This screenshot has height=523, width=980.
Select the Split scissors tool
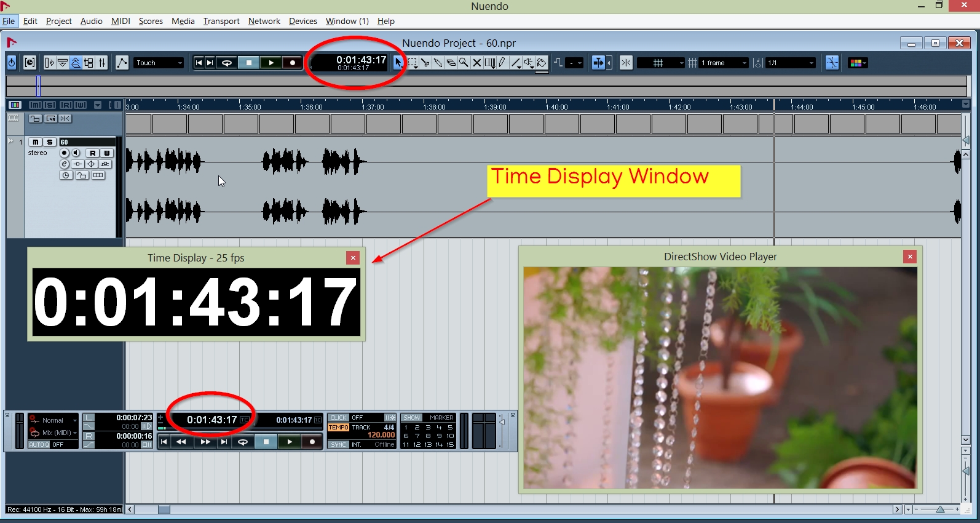click(x=425, y=63)
